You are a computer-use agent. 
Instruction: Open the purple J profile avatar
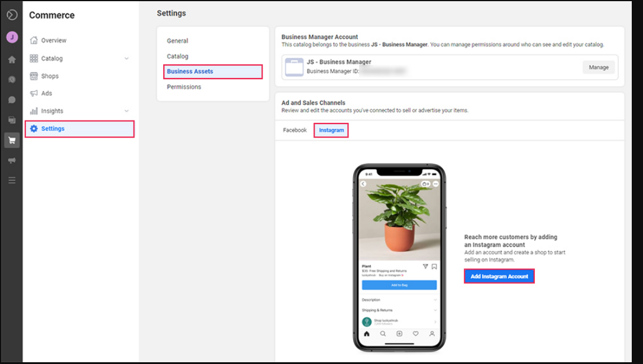coord(12,37)
